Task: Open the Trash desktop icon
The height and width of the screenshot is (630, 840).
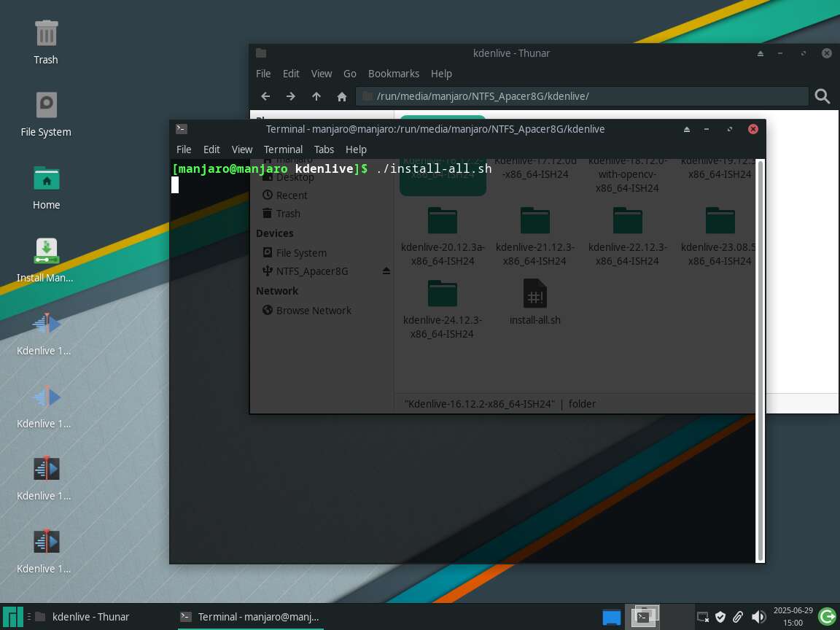Action: click(x=46, y=42)
